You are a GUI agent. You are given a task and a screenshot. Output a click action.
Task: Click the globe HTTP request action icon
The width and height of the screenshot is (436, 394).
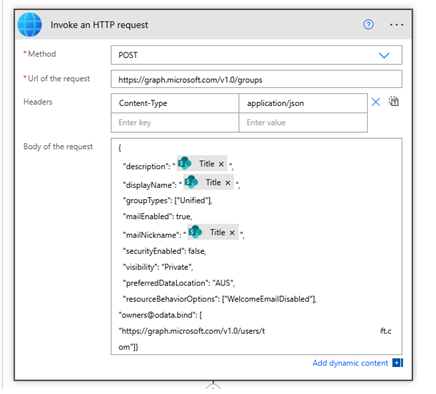pos(30,25)
